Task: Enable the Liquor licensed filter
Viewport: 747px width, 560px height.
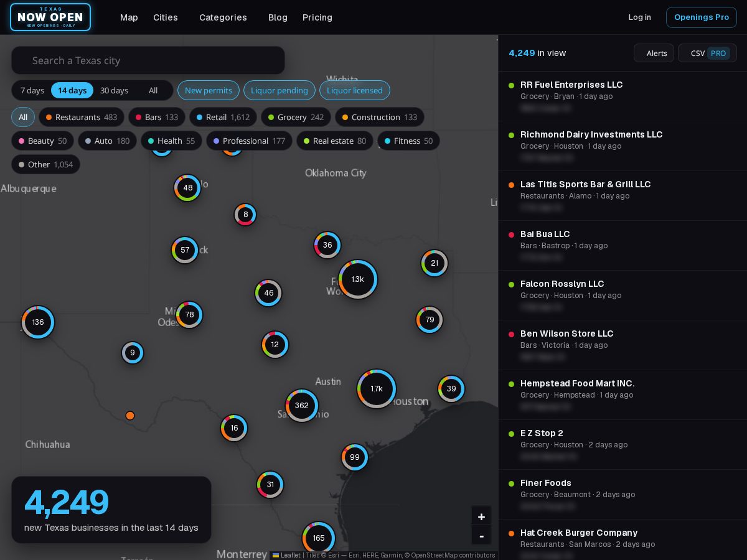Action: [355, 90]
